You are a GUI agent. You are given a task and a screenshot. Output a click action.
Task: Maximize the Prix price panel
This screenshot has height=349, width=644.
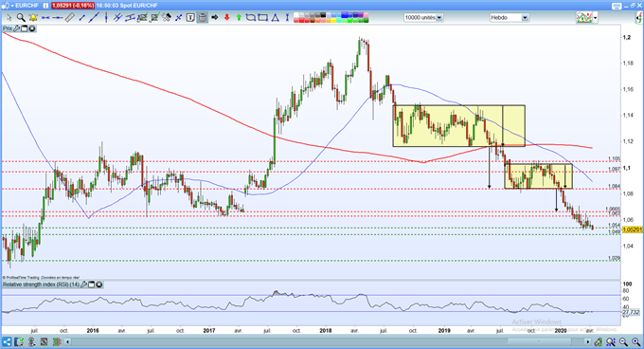pos(25,28)
